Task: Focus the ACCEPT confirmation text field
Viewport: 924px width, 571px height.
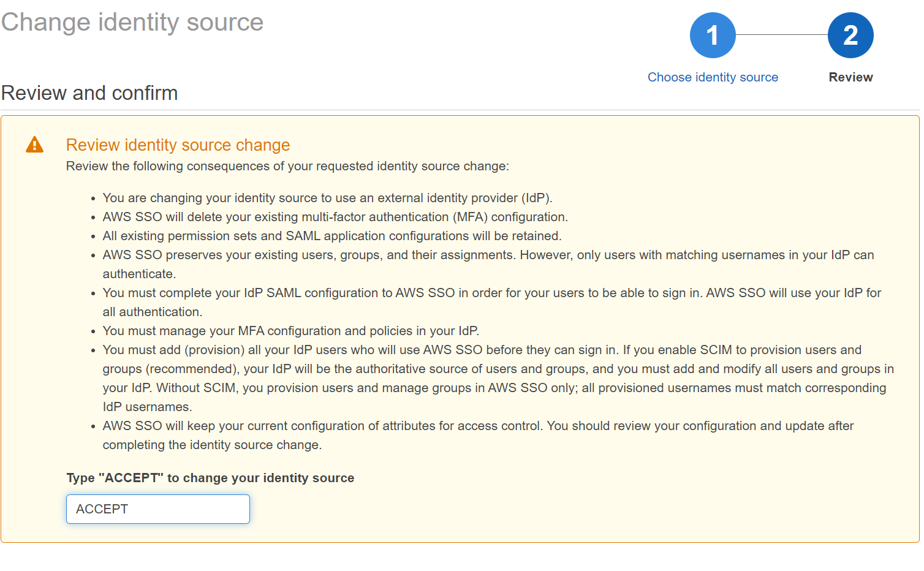Action: tap(158, 509)
